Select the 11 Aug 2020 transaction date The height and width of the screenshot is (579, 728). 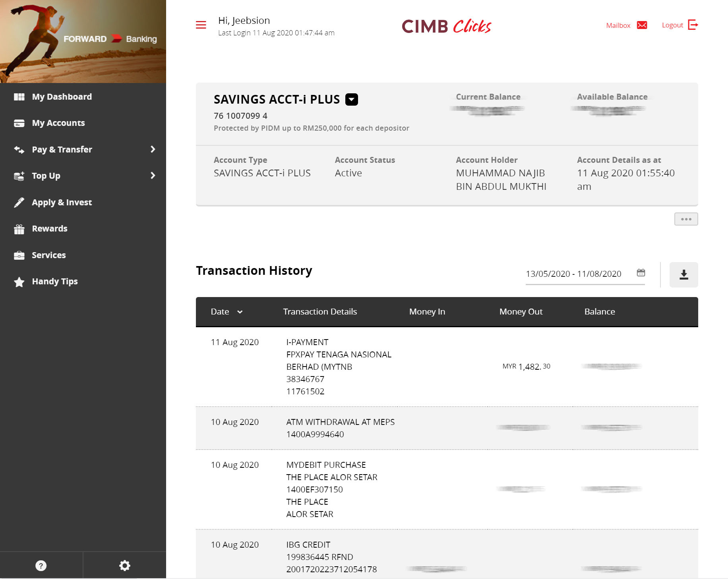pos(234,342)
